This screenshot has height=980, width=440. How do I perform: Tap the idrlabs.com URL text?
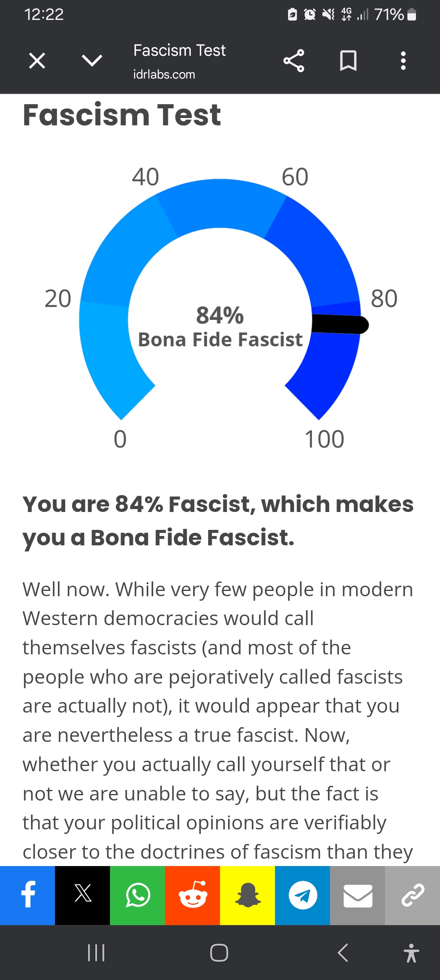[164, 74]
